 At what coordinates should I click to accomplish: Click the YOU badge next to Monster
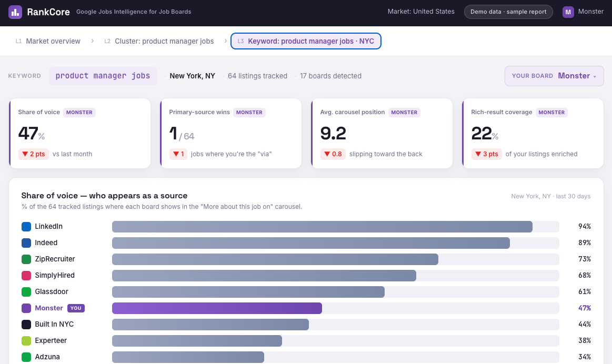click(76, 308)
